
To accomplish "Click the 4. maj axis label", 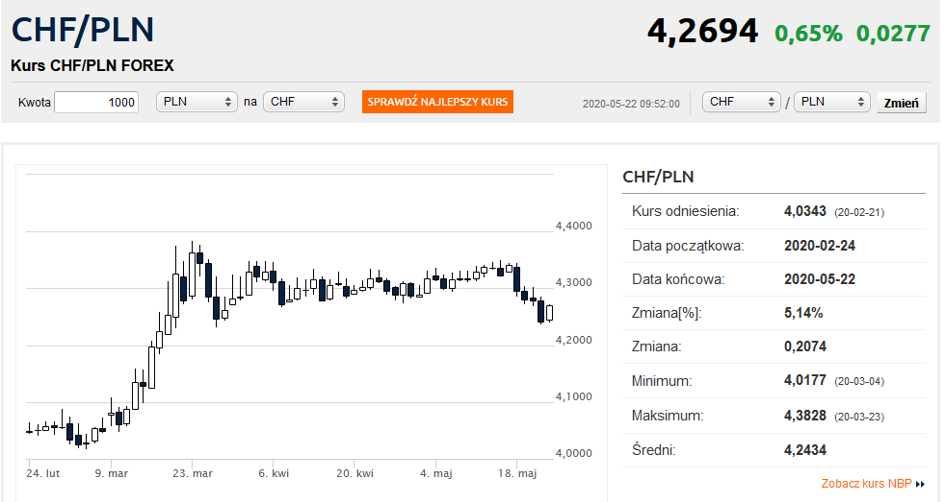I will [x=436, y=474].
